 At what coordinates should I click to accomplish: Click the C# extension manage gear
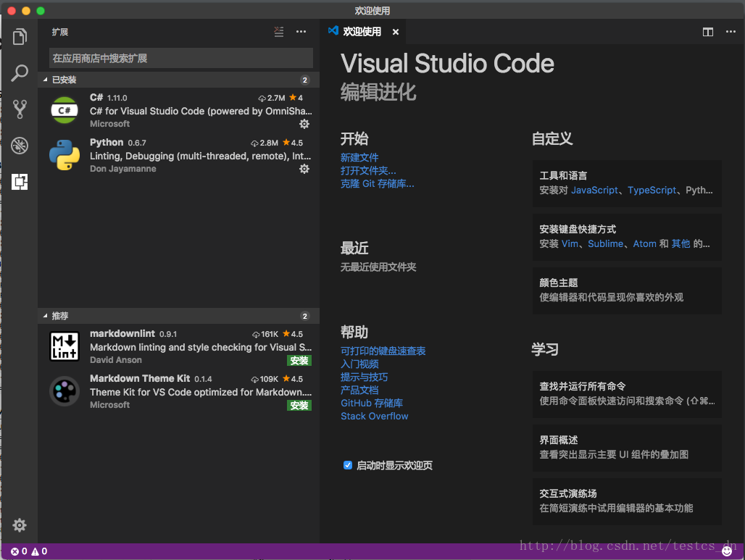(304, 124)
